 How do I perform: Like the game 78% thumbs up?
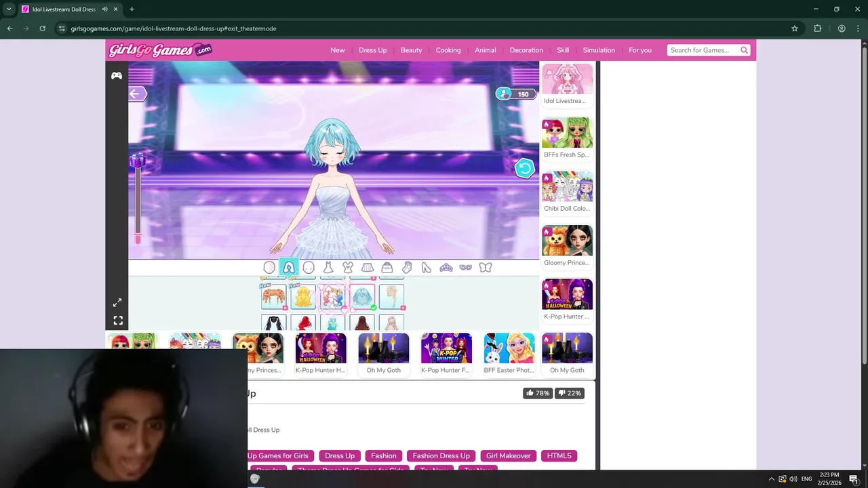pyautogui.click(x=538, y=393)
